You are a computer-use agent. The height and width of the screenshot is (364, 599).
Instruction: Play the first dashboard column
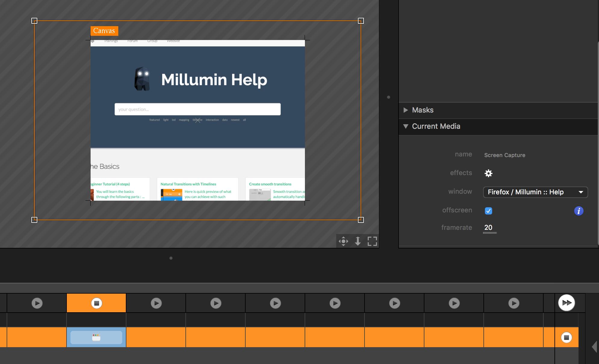click(37, 303)
